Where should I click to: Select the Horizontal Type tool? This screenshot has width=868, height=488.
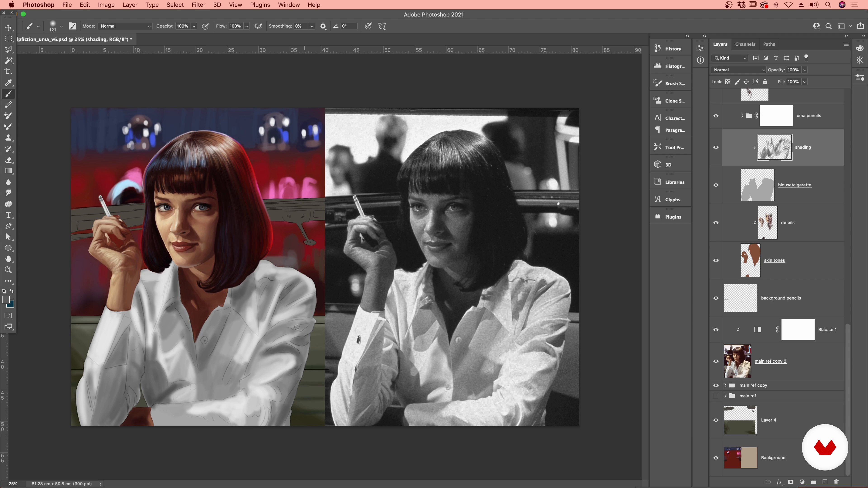(x=8, y=215)
